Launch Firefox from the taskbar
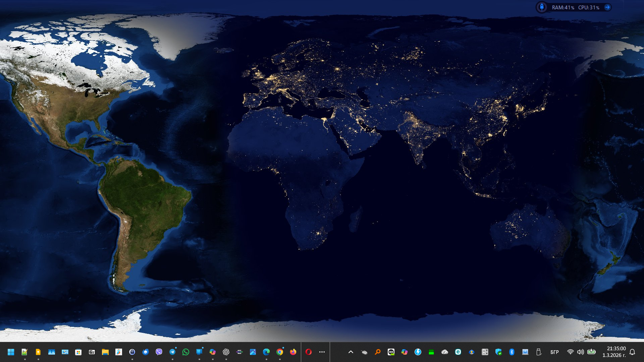The image size is (644, 362). point(293,352)
